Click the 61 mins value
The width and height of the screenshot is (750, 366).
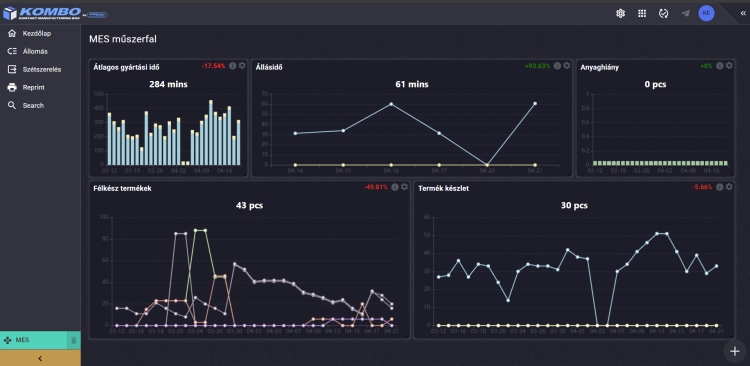pyautogui.click(x=412, y=85)
